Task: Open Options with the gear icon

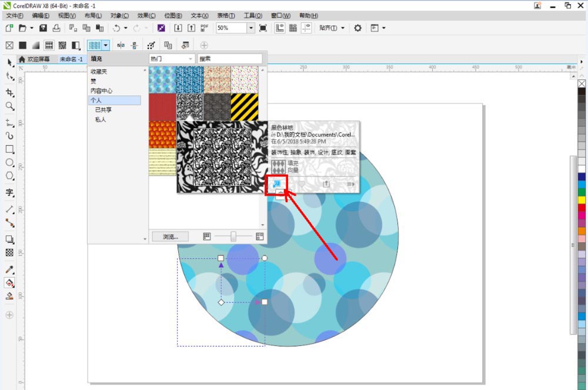Action: click(358, 28)
